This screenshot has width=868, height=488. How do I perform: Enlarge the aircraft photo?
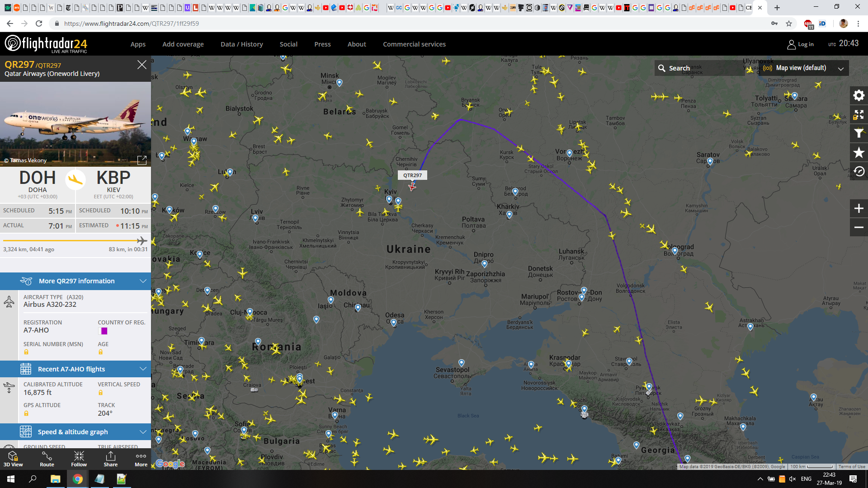tap(142, 160)
